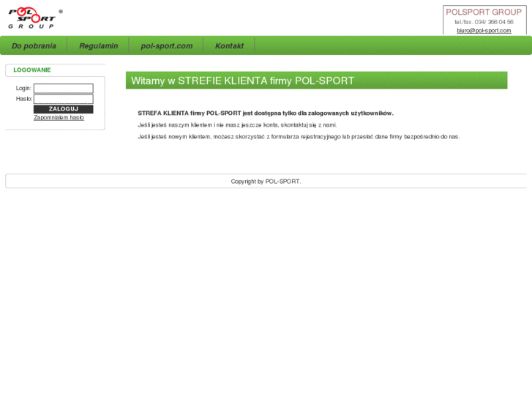Viewport: 532px width, 399px height.
Task: Open the Do pobrania menu item
Action: tap(34, 46)
